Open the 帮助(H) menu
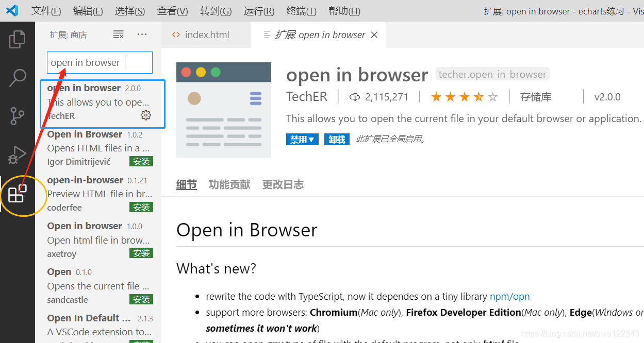This screenshot has height=343, width=644. click(x=344, y=11)
